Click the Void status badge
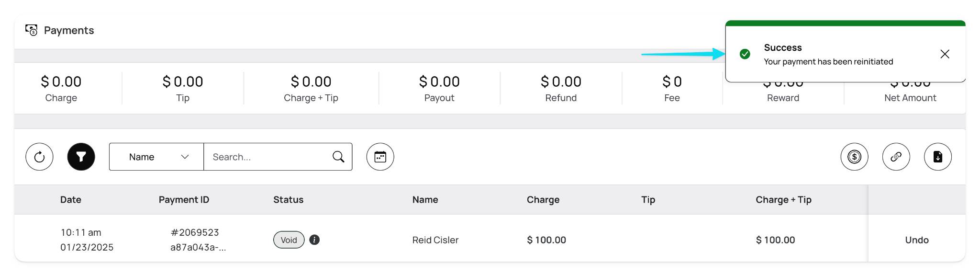This screenshot has height=276, width=980. tap(289, 240)
